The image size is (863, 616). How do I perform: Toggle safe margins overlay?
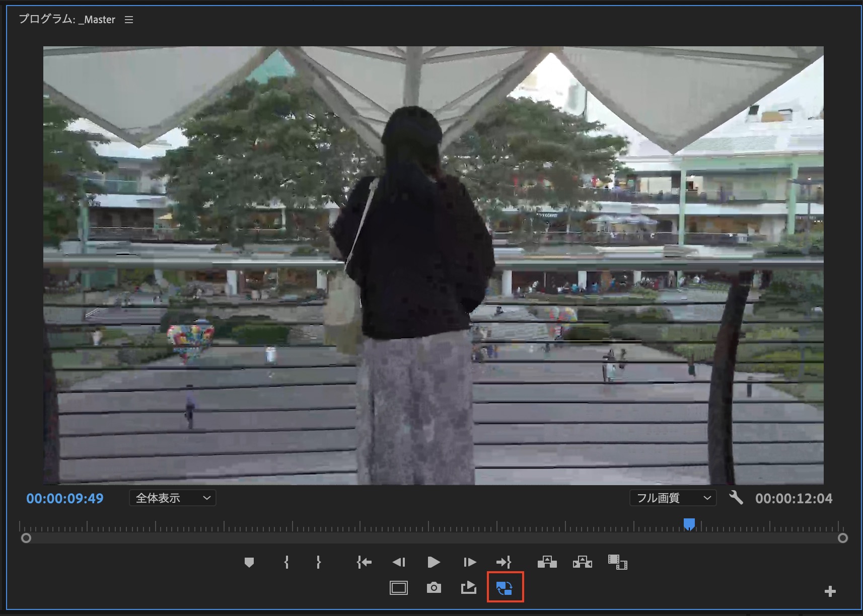pos(398,588)
